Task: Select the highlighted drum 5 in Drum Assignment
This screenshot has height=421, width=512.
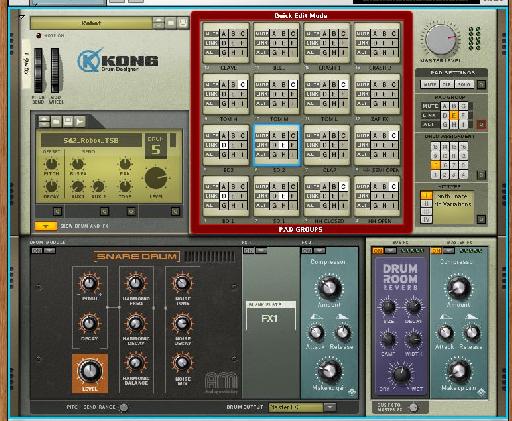Action: [x=435, y=165]
